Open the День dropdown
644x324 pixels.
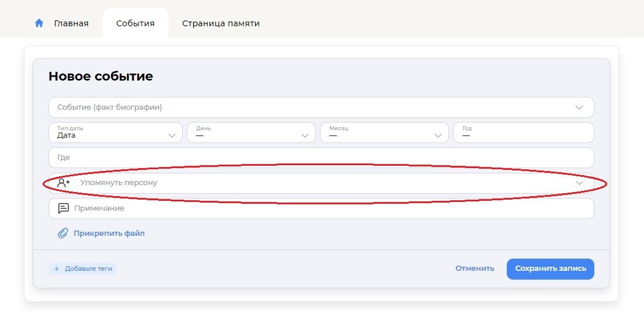pyautogui.click(x=252, y=133)
